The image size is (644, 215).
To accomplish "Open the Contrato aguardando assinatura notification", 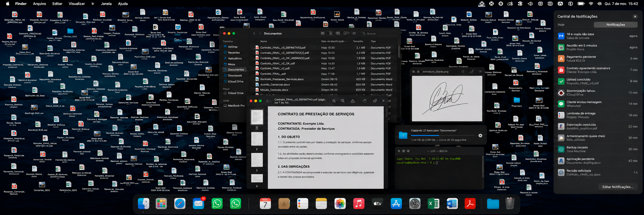I will tap(597, 70).
